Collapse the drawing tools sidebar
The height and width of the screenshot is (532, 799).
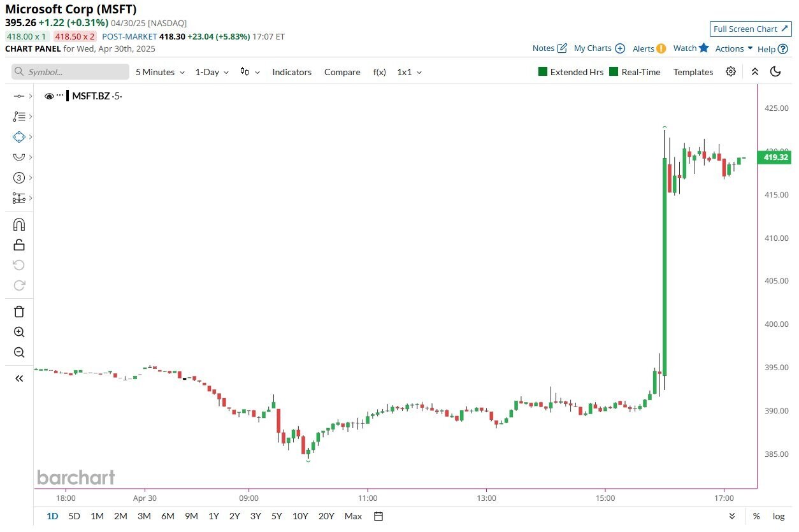pos(19,378)
